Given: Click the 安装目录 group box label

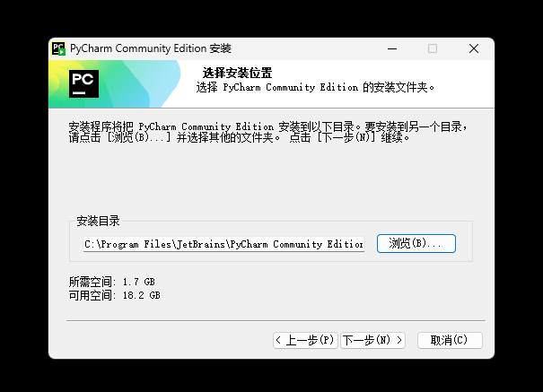Looking at the screenshot, I should pyautogui.click(x=98, y=221).
